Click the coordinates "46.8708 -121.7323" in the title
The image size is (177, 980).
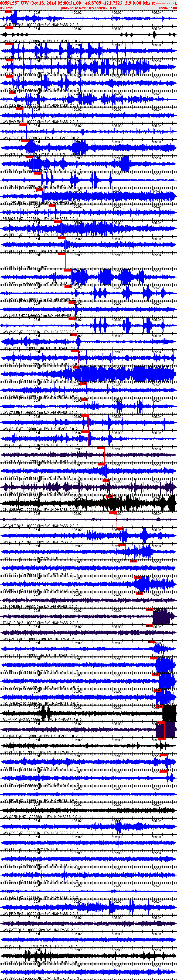point(104,3)
